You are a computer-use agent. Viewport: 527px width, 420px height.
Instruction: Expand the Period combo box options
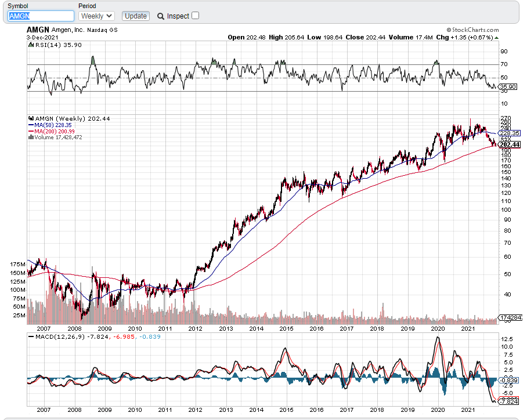[x=96, y=16]
